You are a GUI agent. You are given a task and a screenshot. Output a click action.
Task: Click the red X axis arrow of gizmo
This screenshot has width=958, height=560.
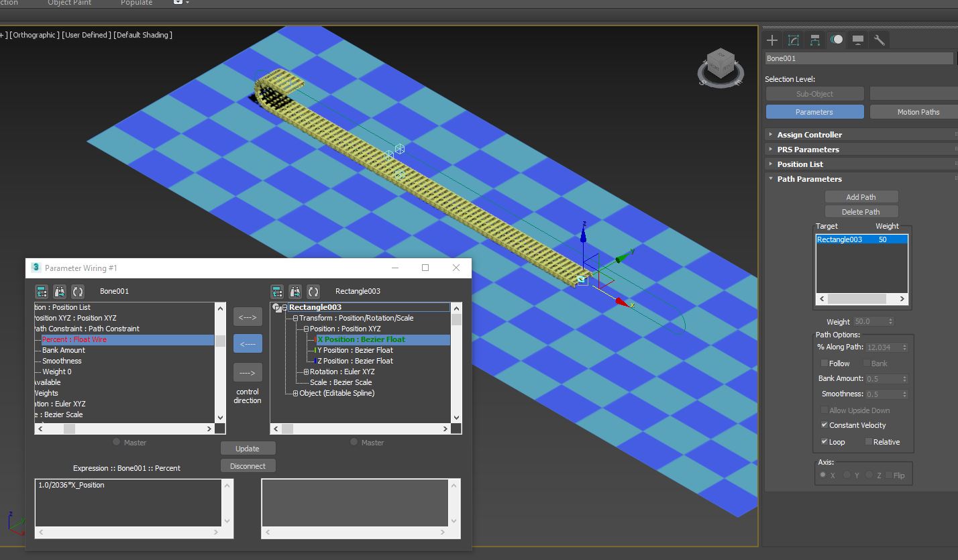pos(623,303)
